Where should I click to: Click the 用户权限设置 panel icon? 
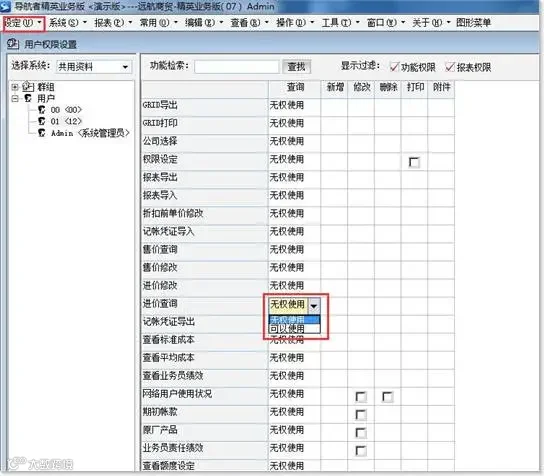(x=13, y=44)
